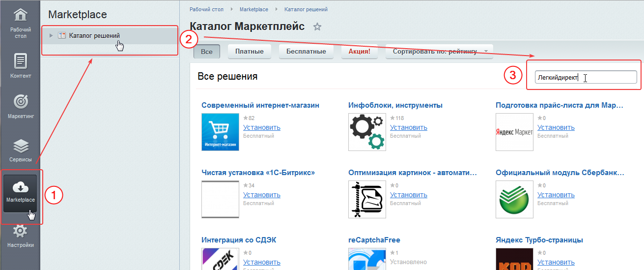Open Чистая установка «1С-Битрикс» title
Screen dimensions: 644x270
258,173
